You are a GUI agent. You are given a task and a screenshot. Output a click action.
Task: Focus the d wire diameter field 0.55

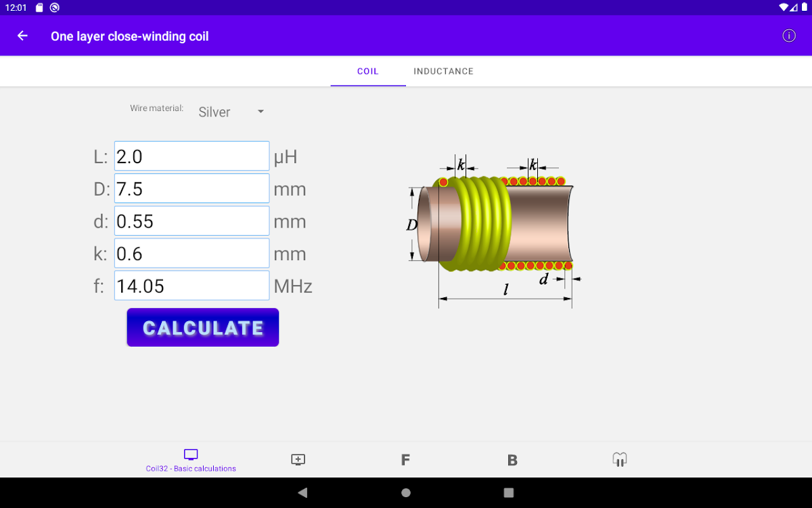[x=191, y=221]
